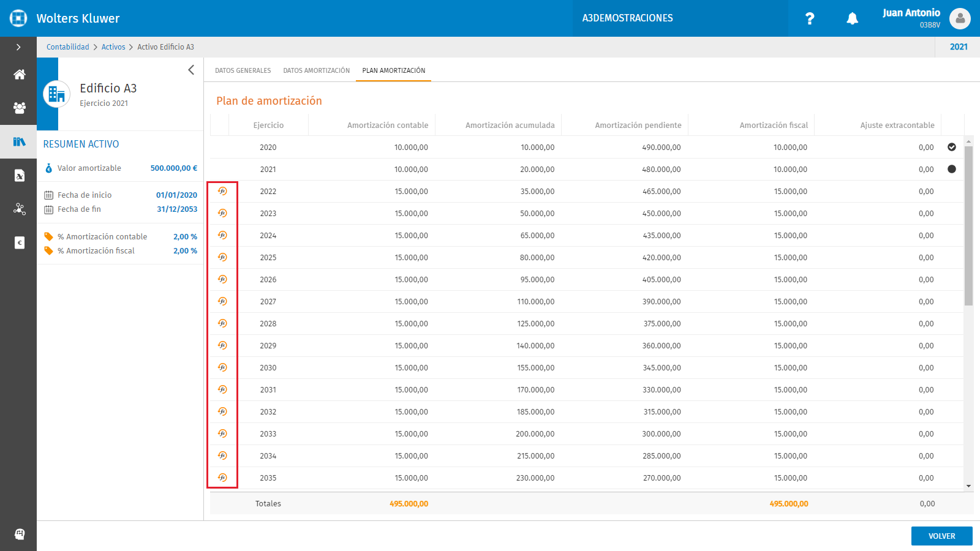Switch to Datos Amortización tab
This screenshot has height=551, width=980.
pos(317,70)
